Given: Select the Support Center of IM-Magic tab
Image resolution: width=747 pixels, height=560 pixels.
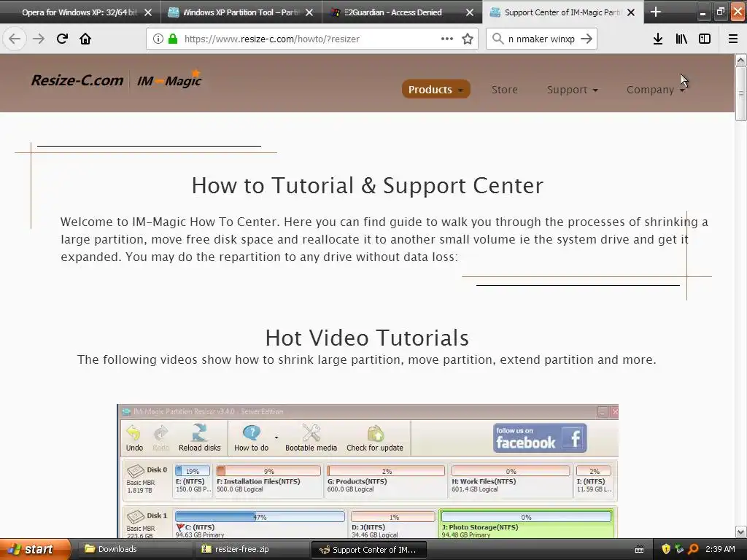Looking at the screenshot, I should coord(563,12).
